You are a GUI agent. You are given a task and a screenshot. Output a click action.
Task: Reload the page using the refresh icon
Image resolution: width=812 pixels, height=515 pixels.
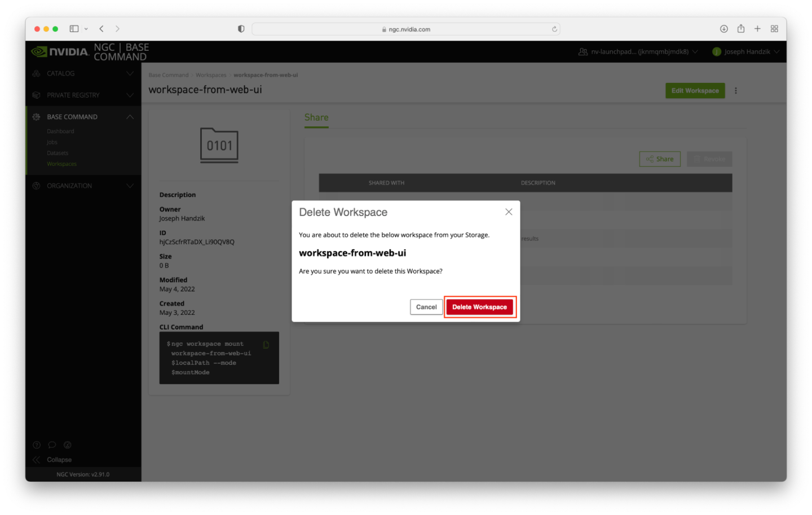(x=554, y=29)
